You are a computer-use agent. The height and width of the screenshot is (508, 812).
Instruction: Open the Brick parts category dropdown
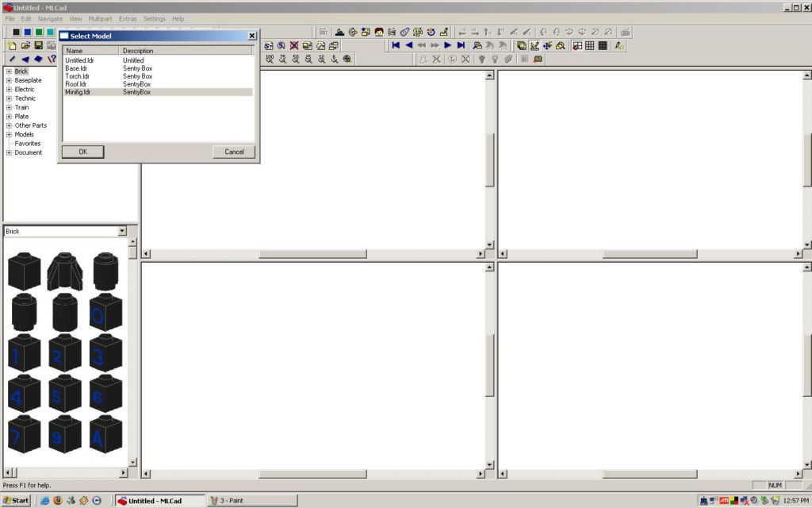coord(122,231)
